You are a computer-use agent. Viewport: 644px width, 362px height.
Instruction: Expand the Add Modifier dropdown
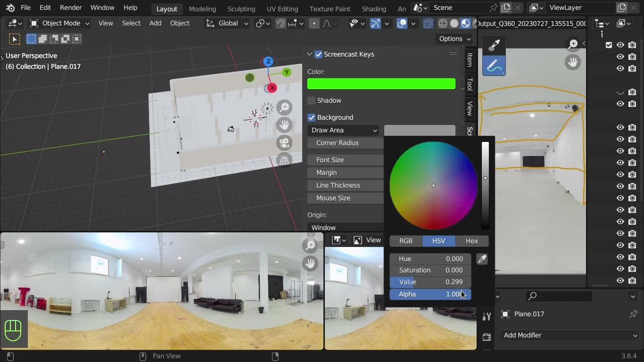[569, 335]
